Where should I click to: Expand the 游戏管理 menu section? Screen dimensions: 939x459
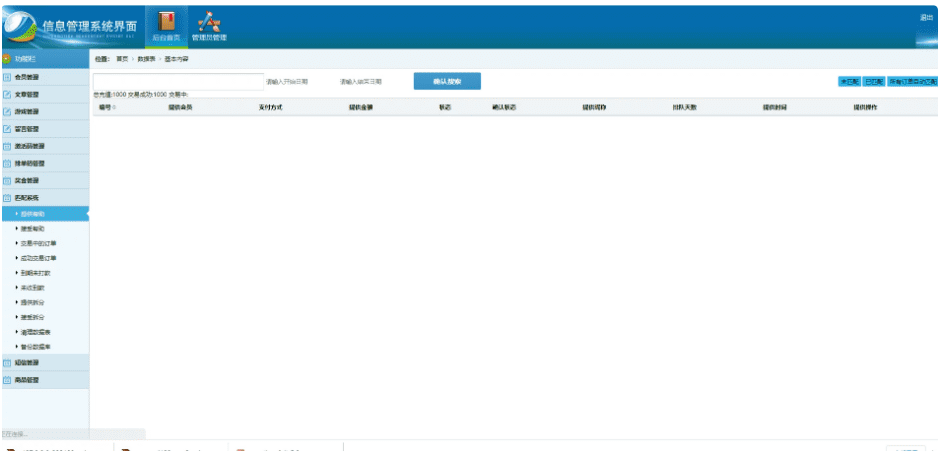pyautogui.click(x=46, y=112)
